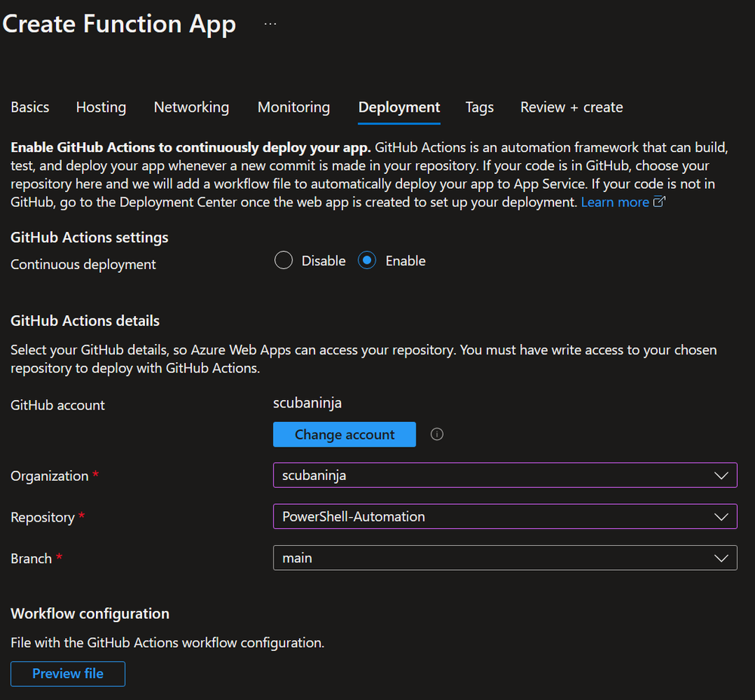Click the Change account button
This screenshot has height=700, width=755.
[x=345, y=434]
